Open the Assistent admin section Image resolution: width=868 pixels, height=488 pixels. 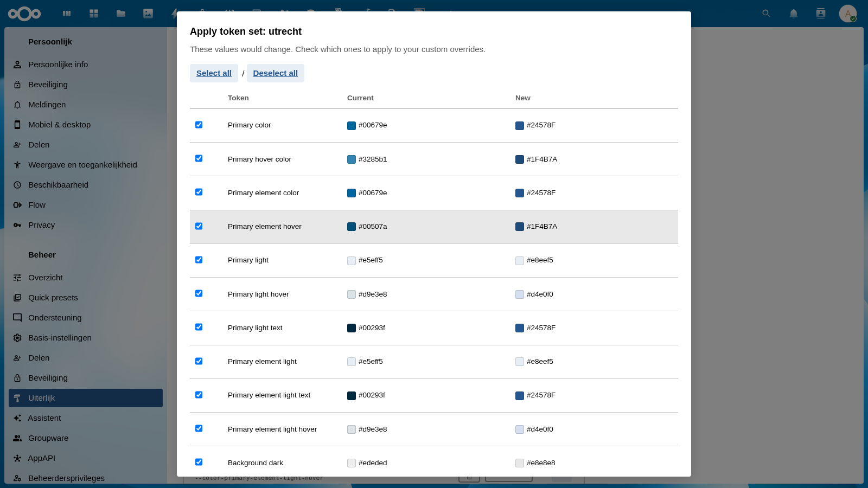point(86,418)
